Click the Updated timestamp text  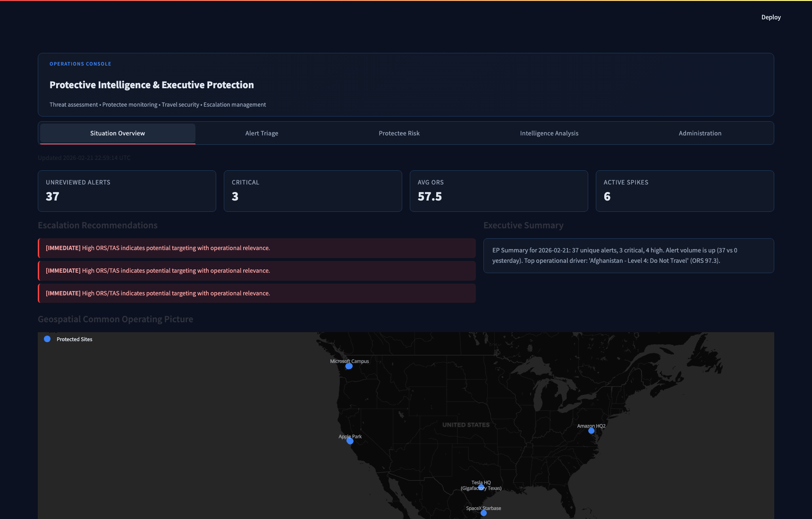[84, 158]
